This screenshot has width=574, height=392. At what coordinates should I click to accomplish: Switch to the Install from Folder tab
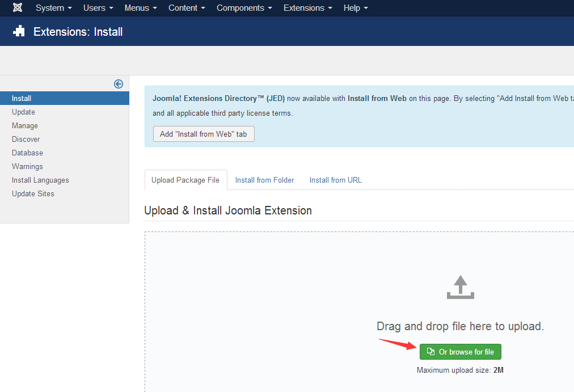[264, 180]
